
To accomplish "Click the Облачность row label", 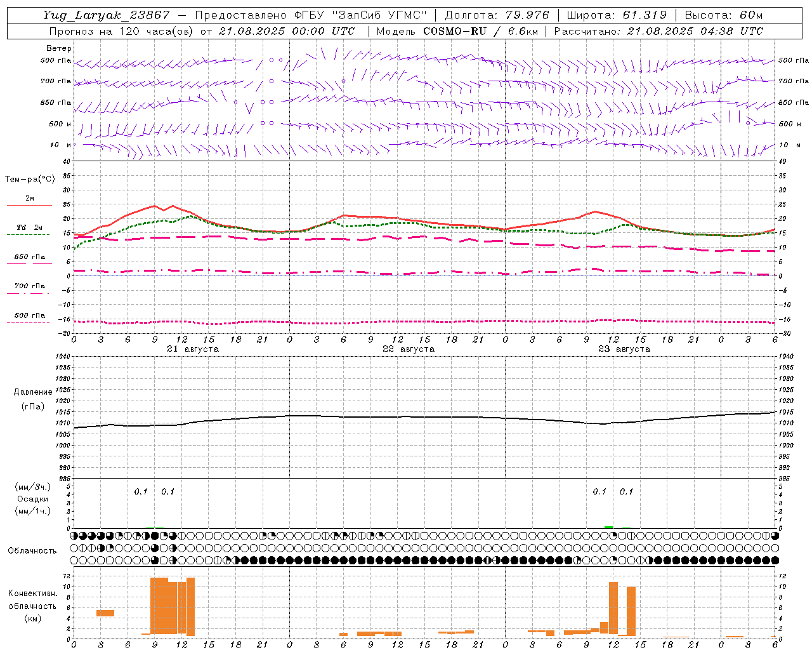I will tap(32, 551).
